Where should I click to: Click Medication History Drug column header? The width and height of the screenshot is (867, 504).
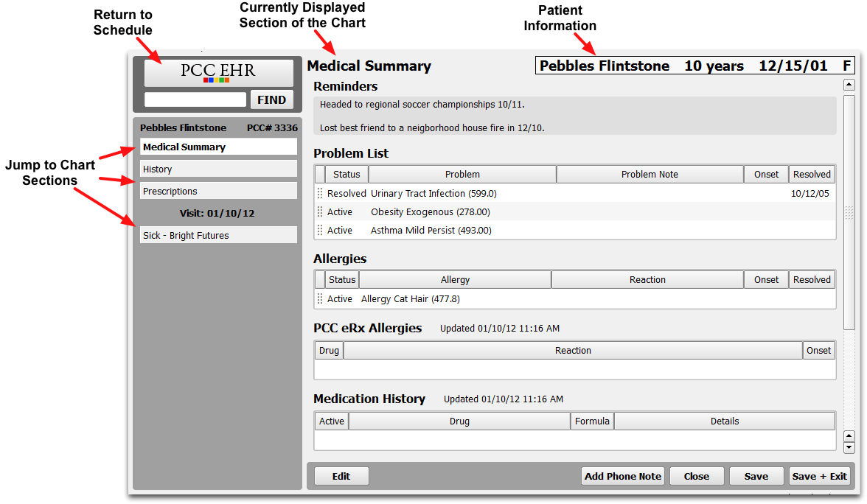[459, 421]
